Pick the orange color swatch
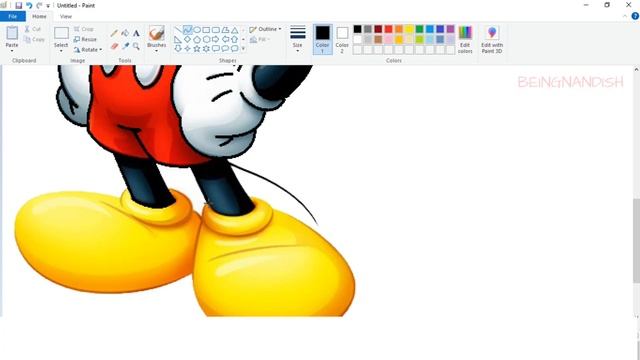Image resolution: width=640 pixels, height=360 pixels. 399,29
